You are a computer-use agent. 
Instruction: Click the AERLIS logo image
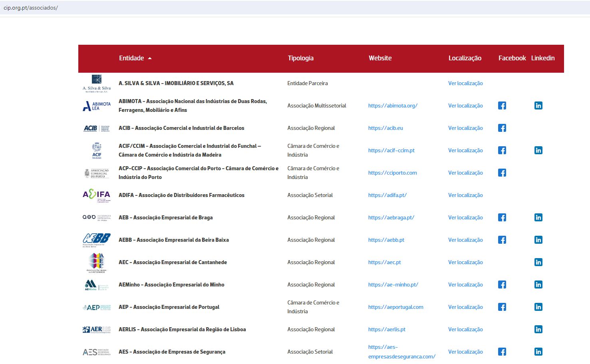point(97,330)
